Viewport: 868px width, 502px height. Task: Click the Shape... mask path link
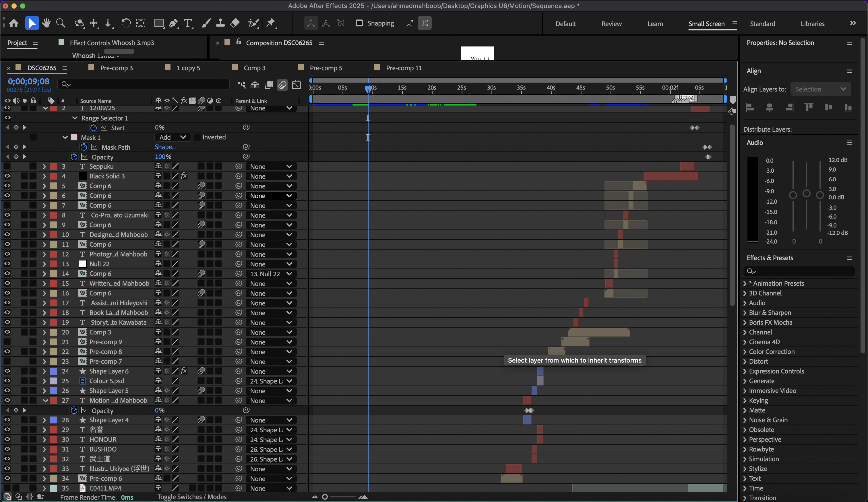tap(165, 147)
